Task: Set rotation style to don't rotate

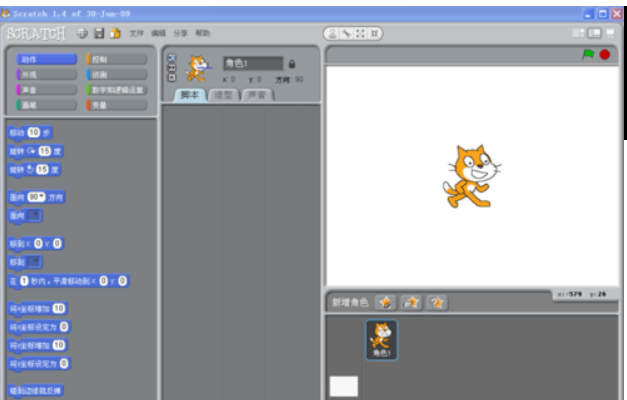Action: [x=172, y=77]
